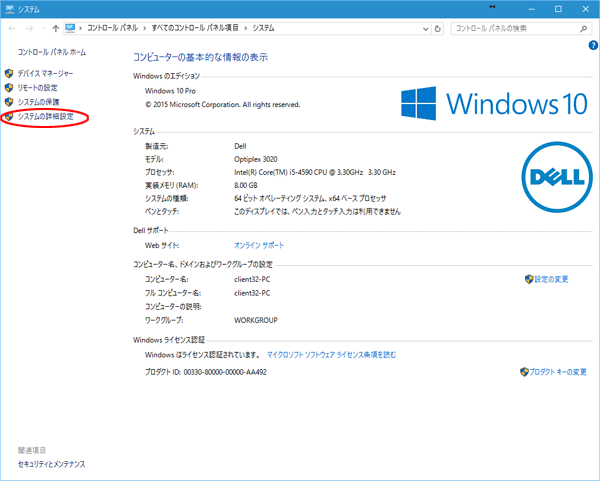Maximize the システム window
The width and height of the screenshot is (600, 481).
click(558, 9)
